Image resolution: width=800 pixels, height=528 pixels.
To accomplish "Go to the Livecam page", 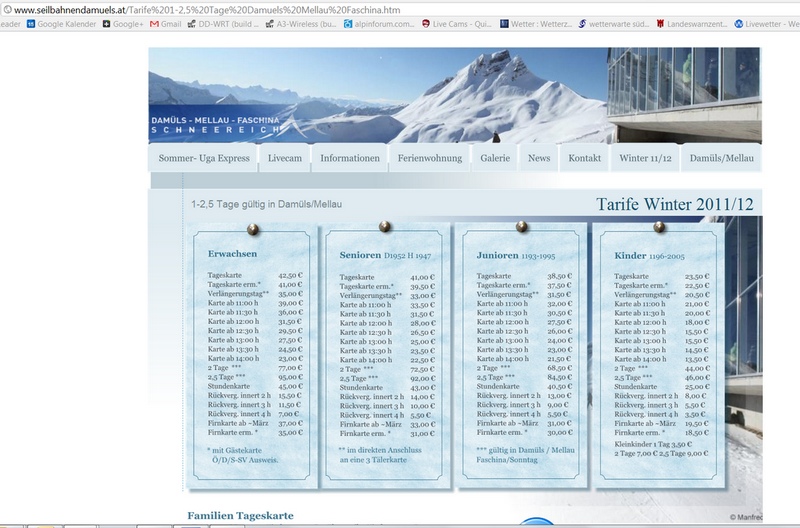I will click(285, 159).
